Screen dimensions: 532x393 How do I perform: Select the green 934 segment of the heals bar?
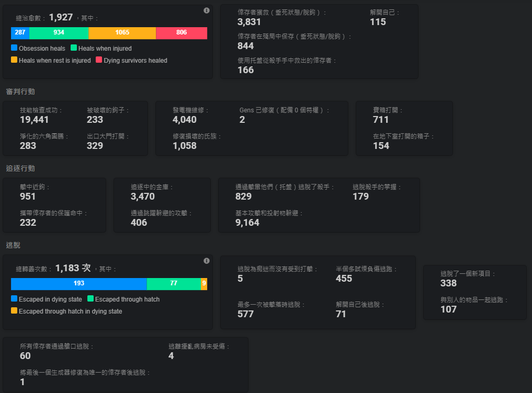(59, 33)
